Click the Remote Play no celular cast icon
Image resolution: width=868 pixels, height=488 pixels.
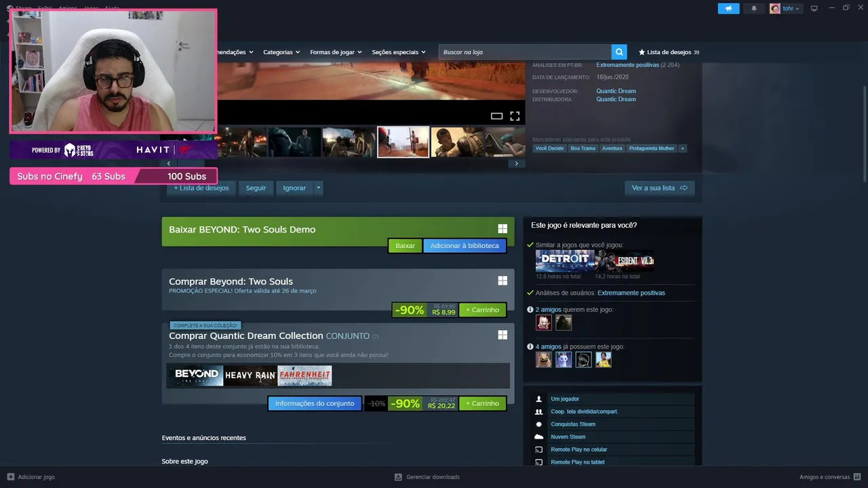point(538,449)
